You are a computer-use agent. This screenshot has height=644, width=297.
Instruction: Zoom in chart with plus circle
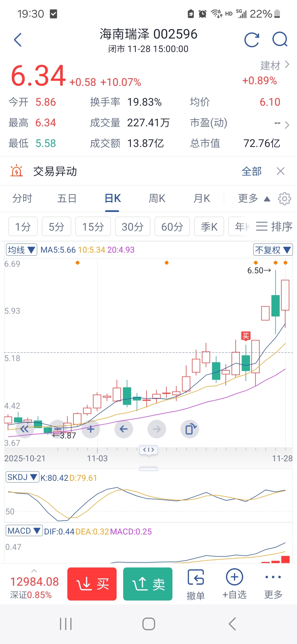(x=91, y=429)
